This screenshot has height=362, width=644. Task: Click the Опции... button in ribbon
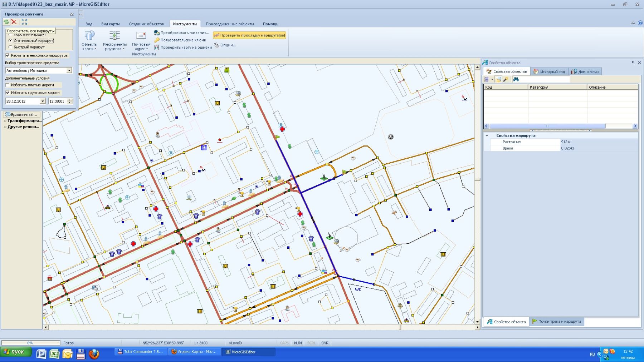[x=225, y=45]
